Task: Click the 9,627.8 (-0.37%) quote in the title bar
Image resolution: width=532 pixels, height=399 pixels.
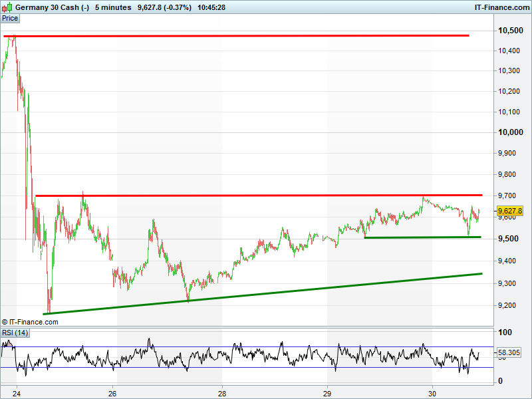Action: click(164, 7)
